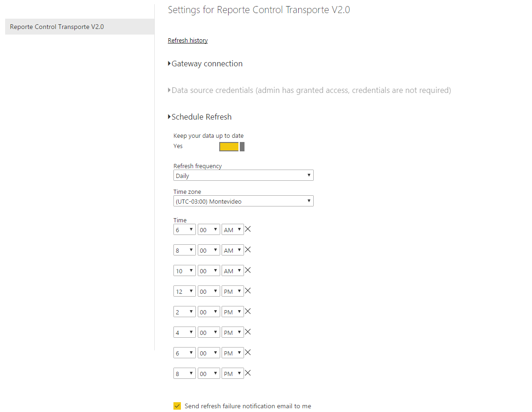The image size is (532, 412).
Task: Open minutes dropdown in 6 PM row
Action: coord(208,353)
